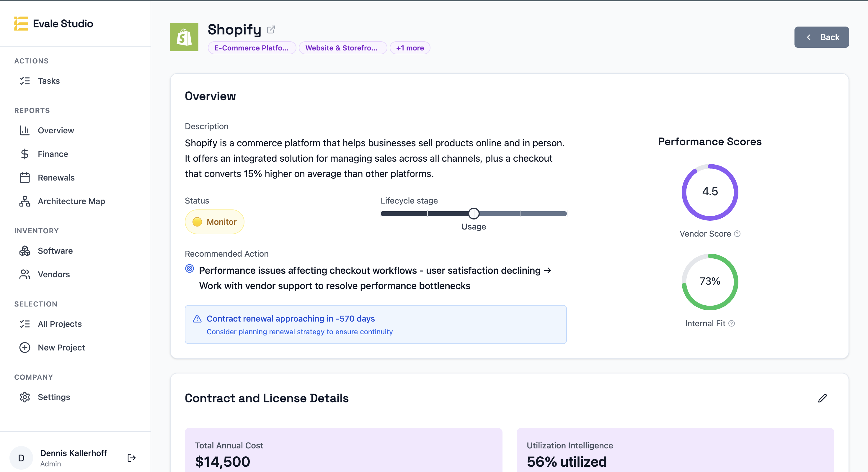Expand the '+1 more' category tags
Viewport: 868px width, 472px height.
tap(410, 48)
